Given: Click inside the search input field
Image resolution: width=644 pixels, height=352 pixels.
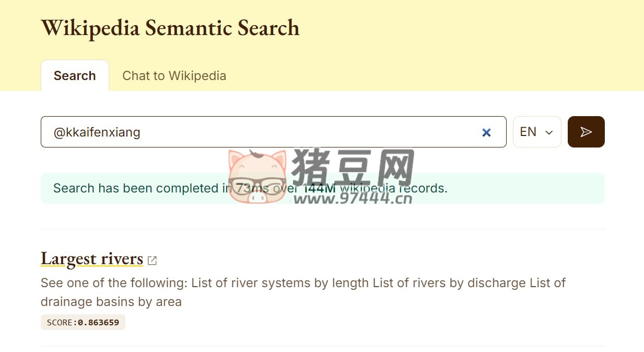Looking at the screenshot, I should (261, 132).
